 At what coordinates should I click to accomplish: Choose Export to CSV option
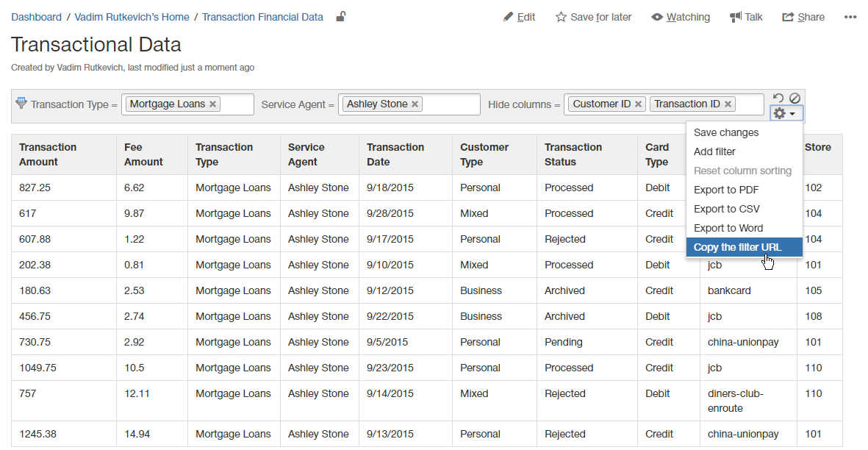(726, 209)
